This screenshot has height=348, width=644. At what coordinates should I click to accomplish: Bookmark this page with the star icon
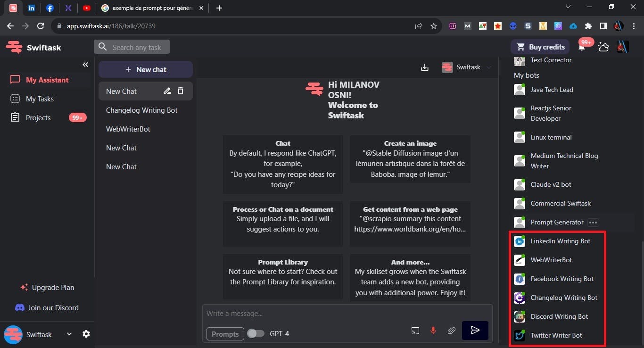point(434,26)
